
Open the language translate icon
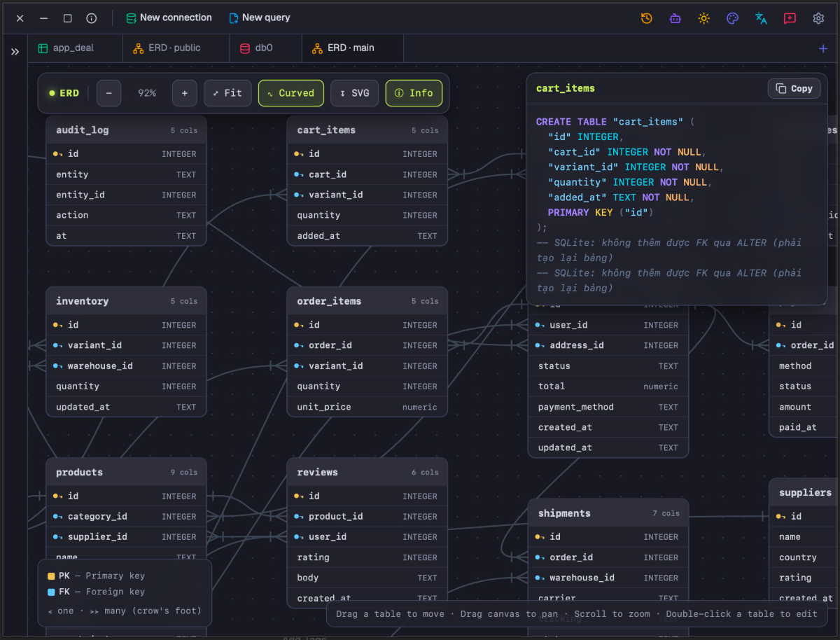762,18
